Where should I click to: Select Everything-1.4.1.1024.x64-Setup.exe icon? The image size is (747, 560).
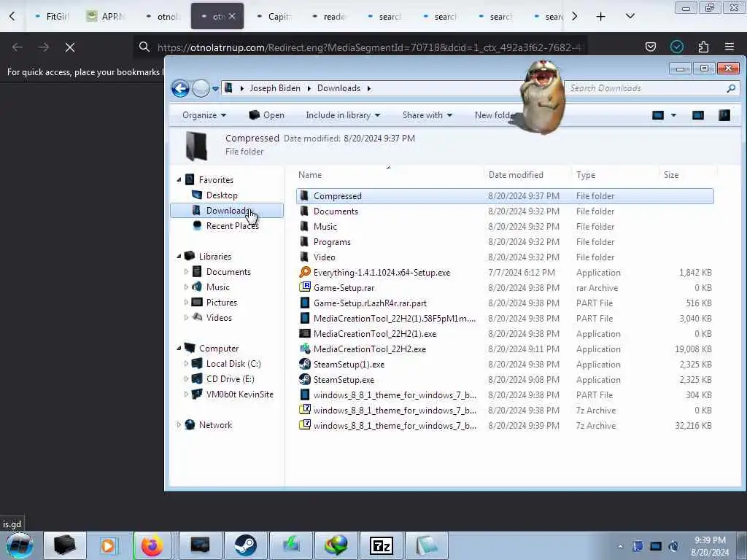click(x=304, y=273)
